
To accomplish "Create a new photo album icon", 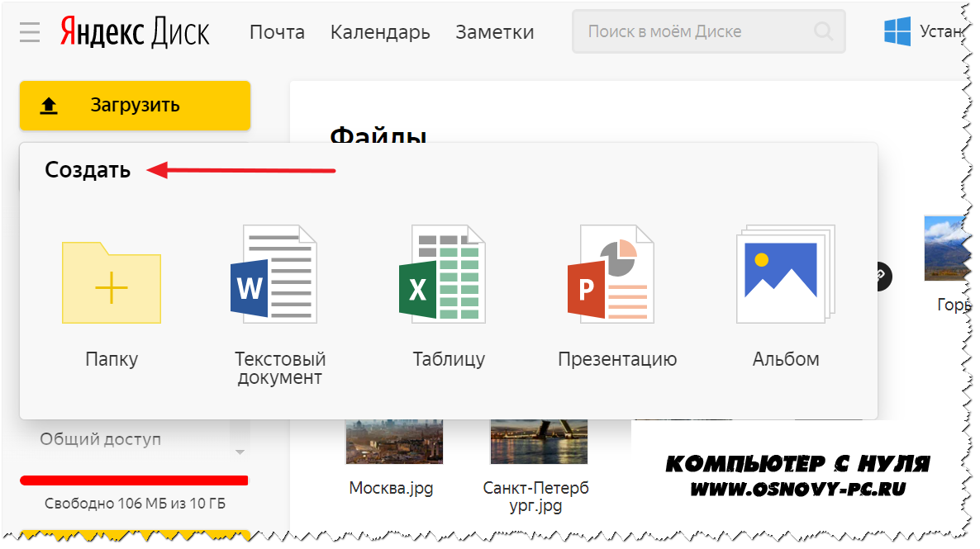I will pos(786,274).
